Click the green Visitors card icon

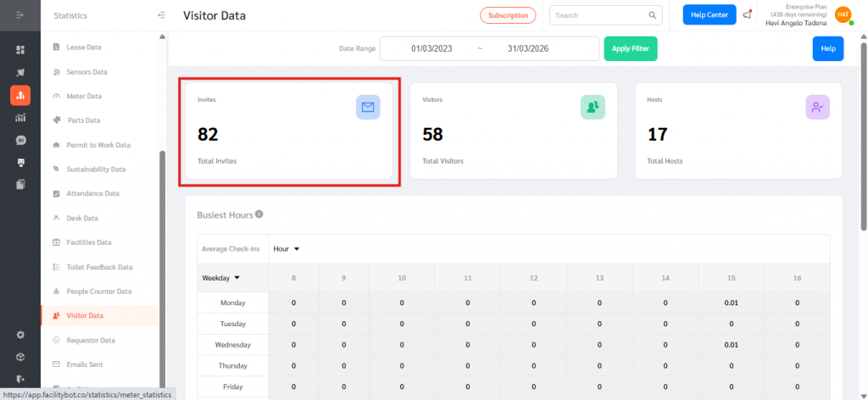(593, 107)
